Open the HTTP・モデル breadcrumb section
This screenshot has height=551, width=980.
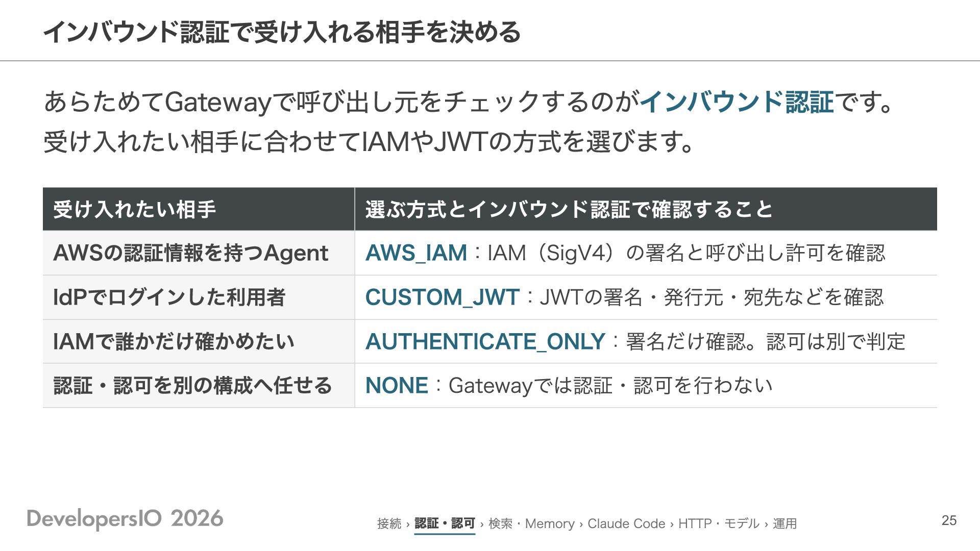(x=719, y=523)
